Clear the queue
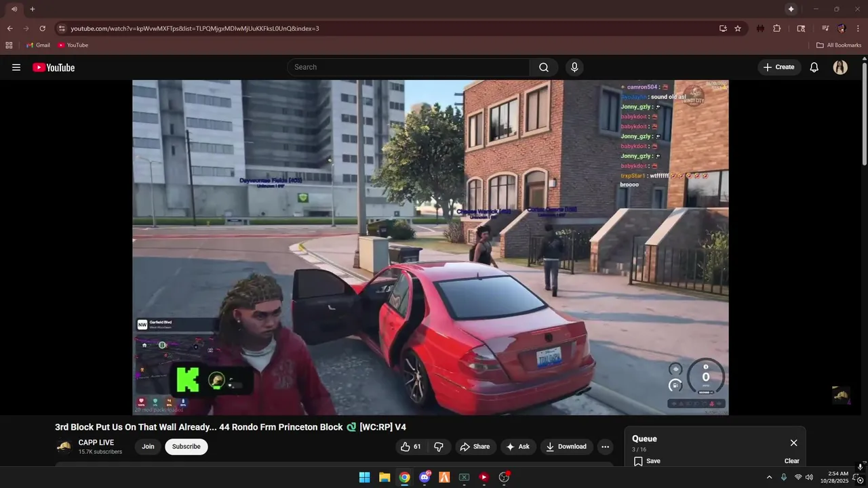The width and height of the screenshot is (868, 488). click(792, 461)
